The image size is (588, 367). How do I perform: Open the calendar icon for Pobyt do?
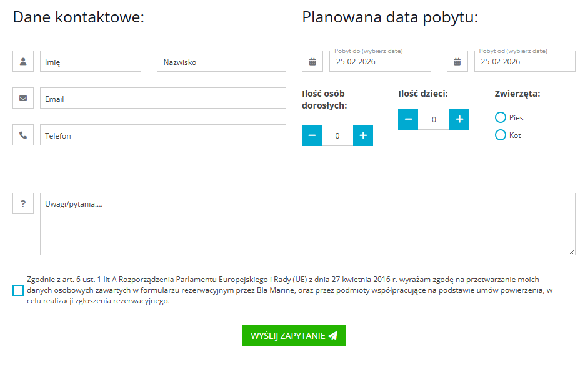(312, 61)
